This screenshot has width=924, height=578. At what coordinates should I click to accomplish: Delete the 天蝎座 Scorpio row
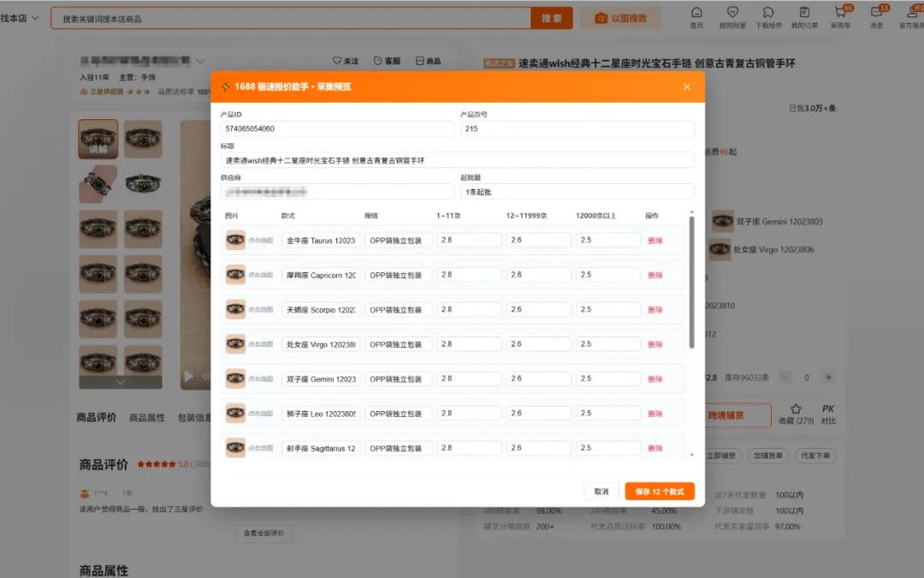(x=655, y=310)
